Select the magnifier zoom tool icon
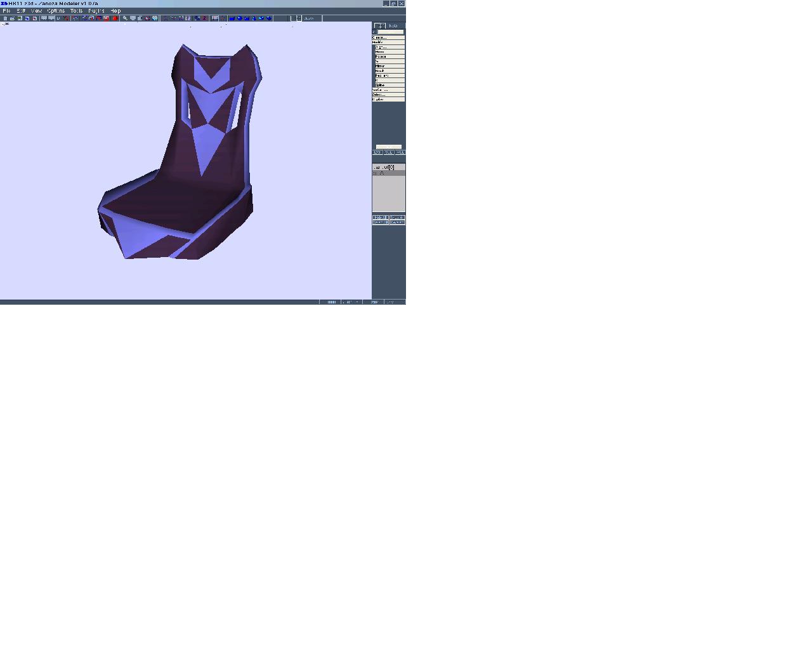Screen dimensions: 812x650 (125, 18)
